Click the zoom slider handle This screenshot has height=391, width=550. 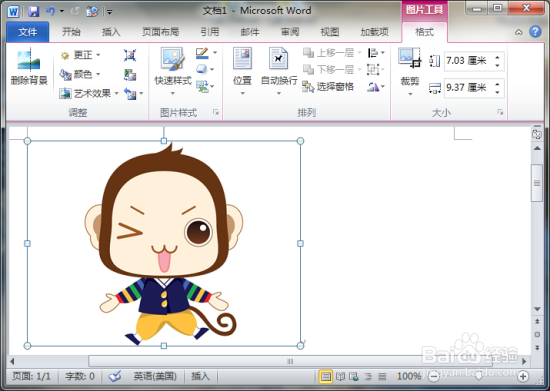click(478, 377)
